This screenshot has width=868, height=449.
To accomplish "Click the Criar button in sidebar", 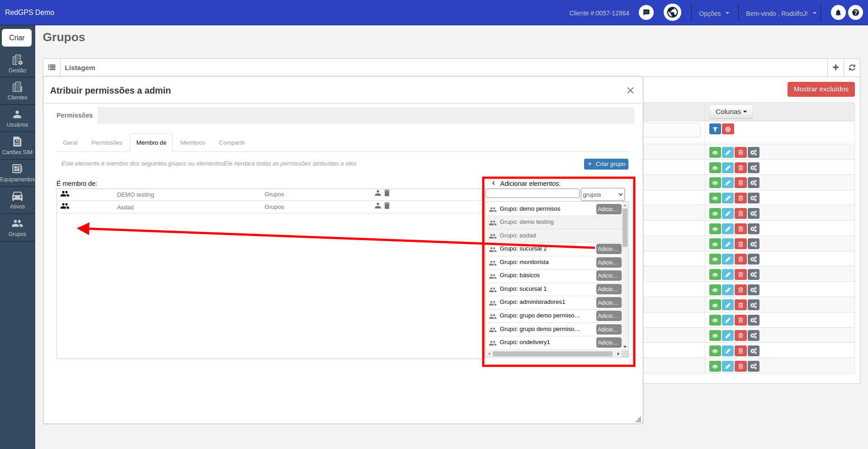I will 17,38.
